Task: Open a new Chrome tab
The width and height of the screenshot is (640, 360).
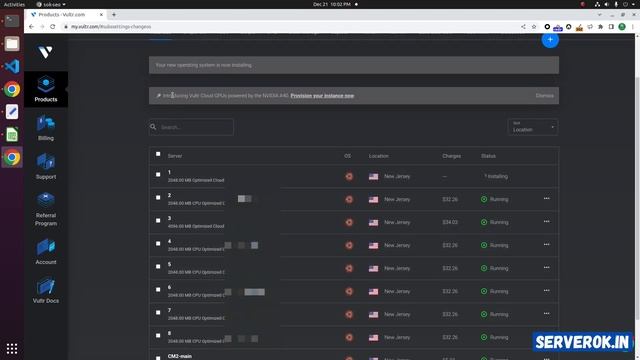Action: [x=114, y=14]
